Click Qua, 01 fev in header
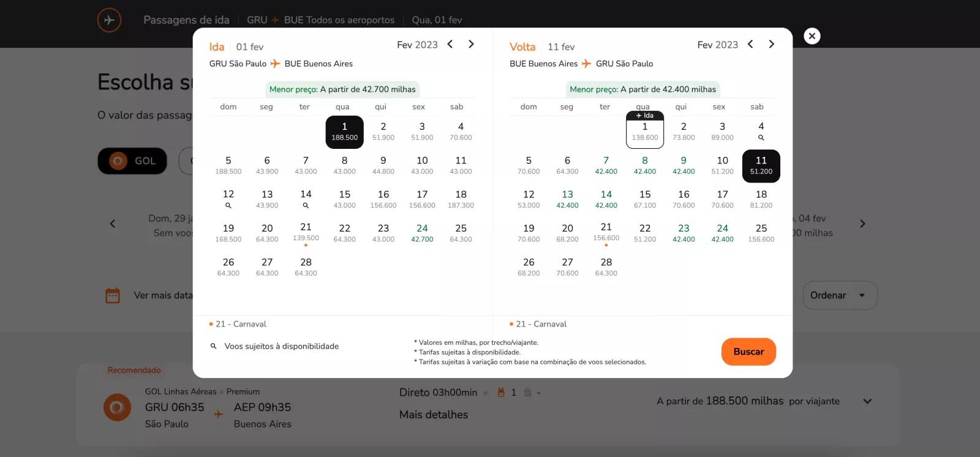 tap(437, 20)
